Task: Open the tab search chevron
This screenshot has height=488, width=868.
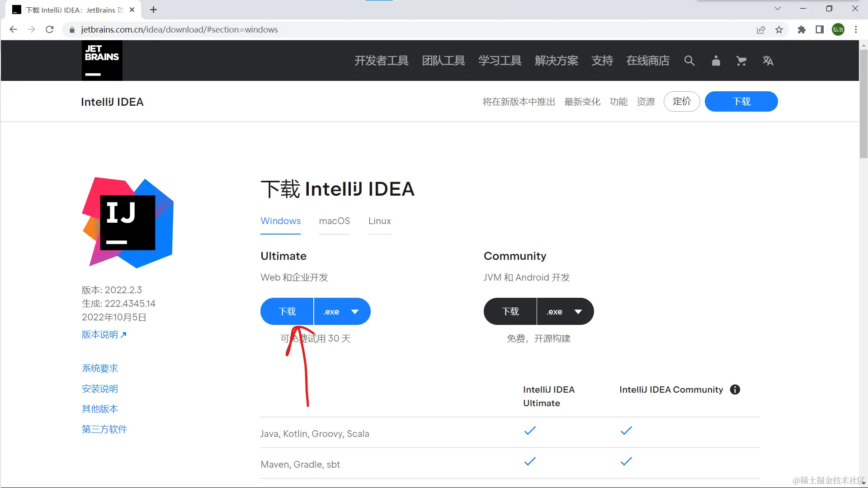Action: point(778,9)
